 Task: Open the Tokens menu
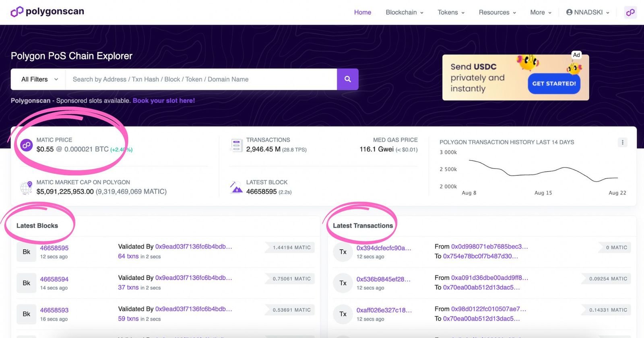451,12
